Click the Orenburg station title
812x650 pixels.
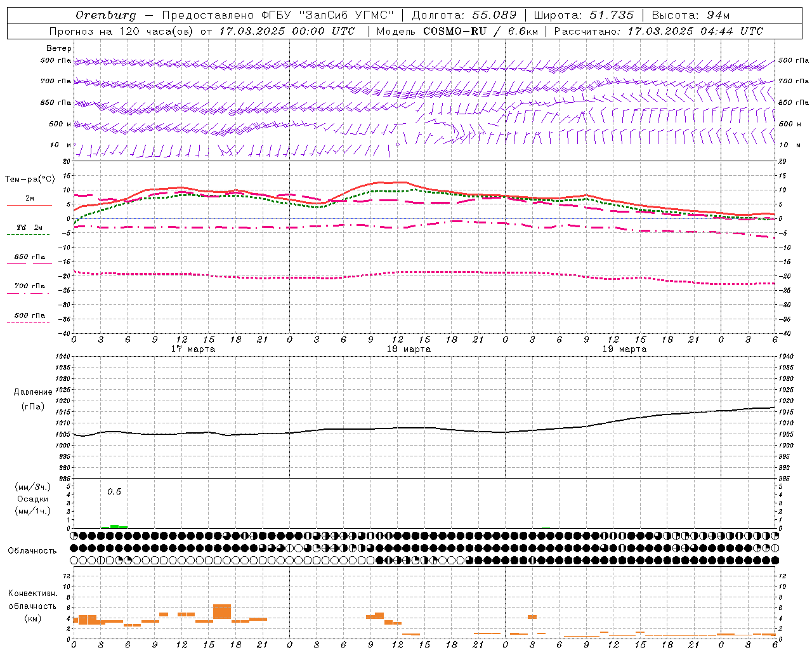[x=105, y=15]
